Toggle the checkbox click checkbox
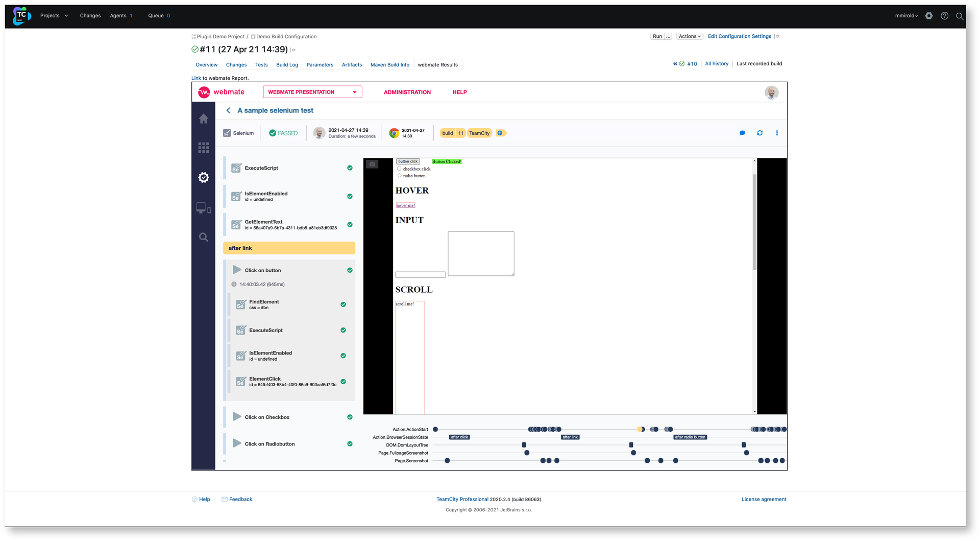Screen dimensions: 980x541 pyautogui.click(x=399, y=169)
